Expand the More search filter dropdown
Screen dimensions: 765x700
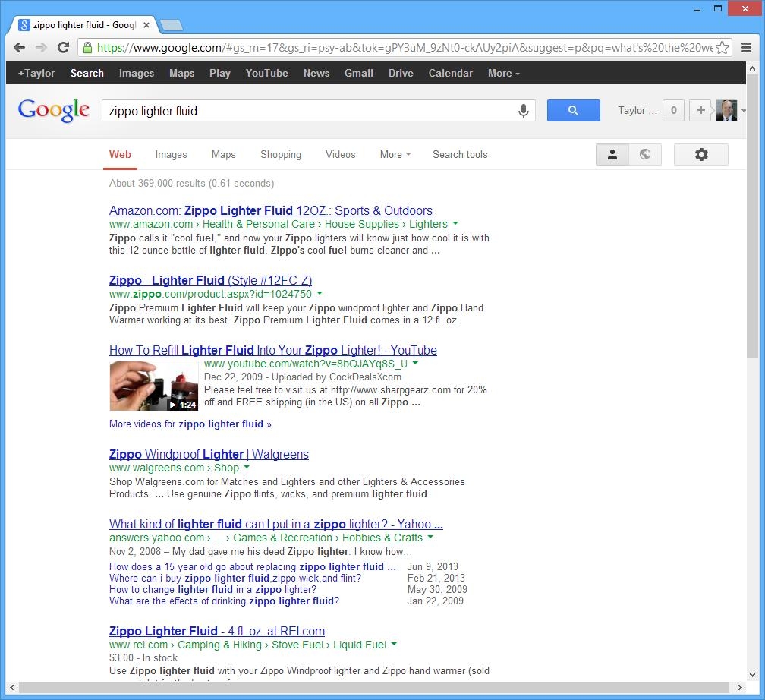[395, 155]
